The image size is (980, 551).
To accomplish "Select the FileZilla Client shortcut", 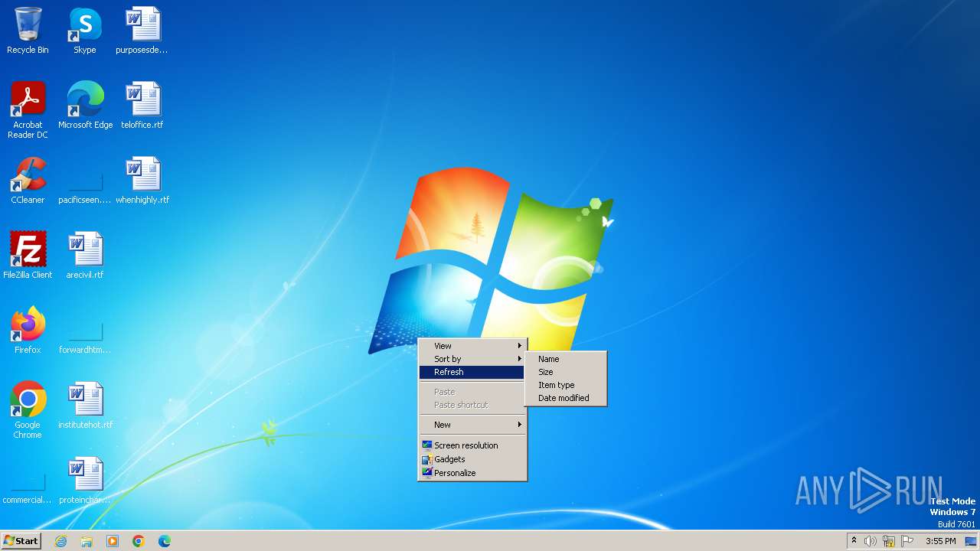I will point(28,256).
